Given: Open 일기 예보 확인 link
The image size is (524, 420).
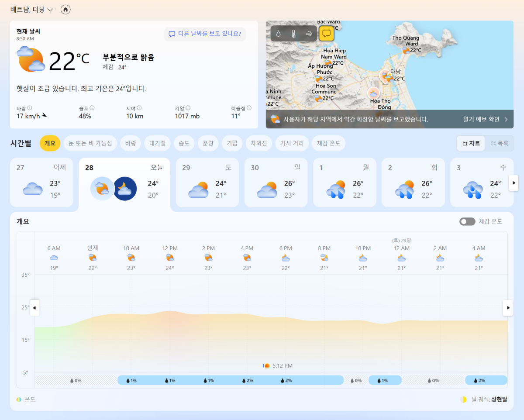Looking at the screenshot, I should (485, 119).
